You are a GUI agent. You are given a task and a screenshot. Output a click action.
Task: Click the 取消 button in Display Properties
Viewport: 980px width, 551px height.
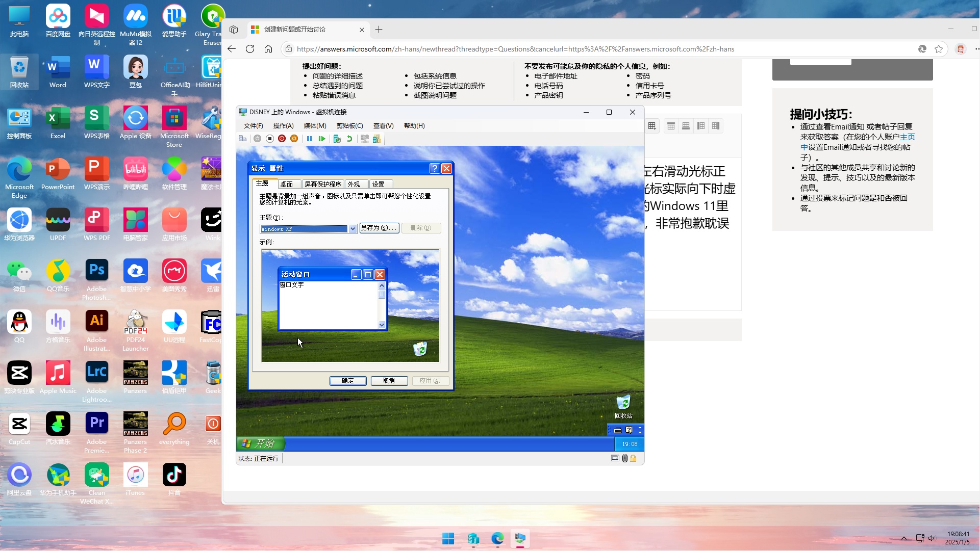[x=389, y=381]
